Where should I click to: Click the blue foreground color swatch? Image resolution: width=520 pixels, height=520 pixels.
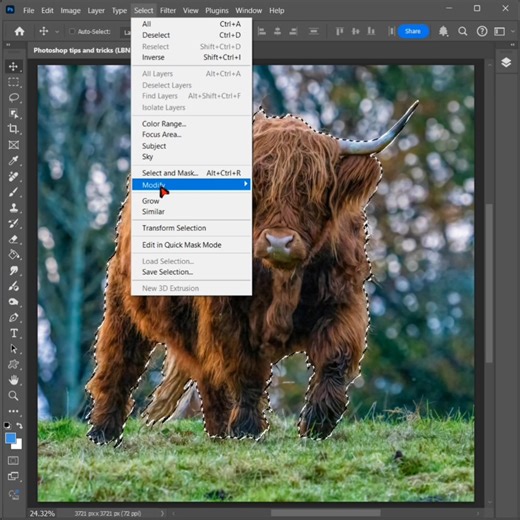pos(10,438)
